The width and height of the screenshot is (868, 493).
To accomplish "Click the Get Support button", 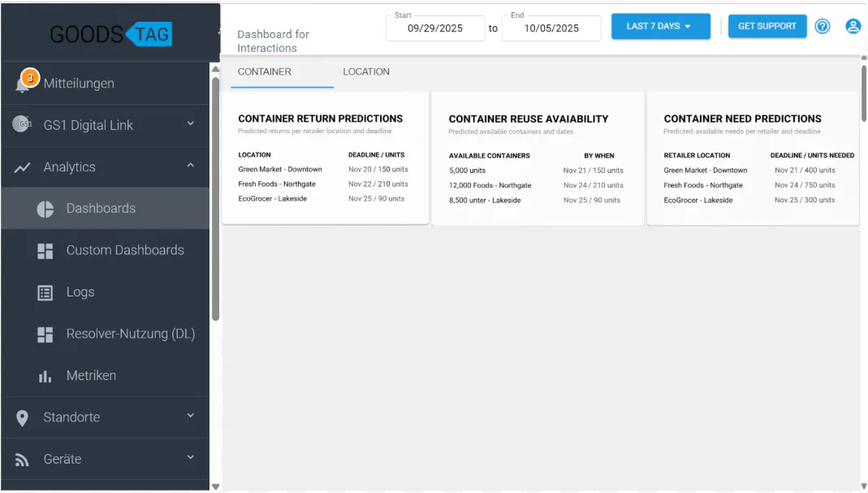I will coord(767,26).
